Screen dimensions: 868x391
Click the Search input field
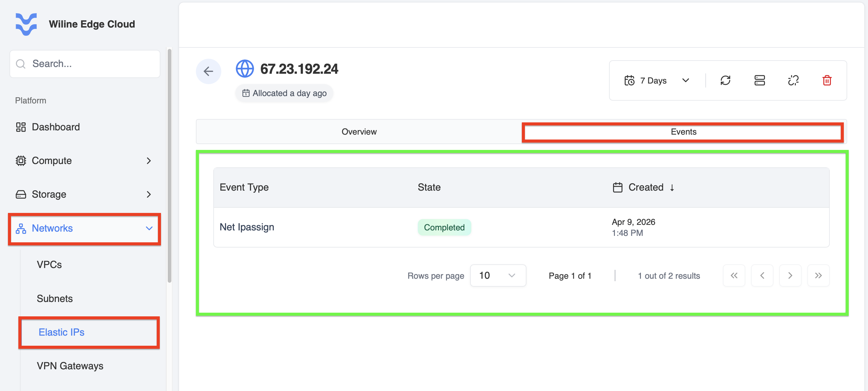(x=84, y=64)
